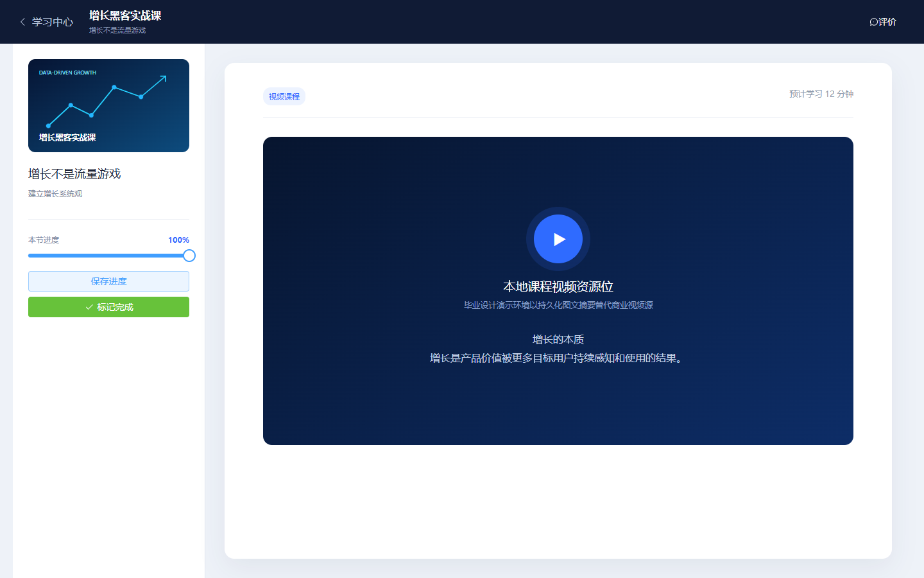The width and height of the screenshot is (924, 578).
Task: Click the 评价 review button
Action: pos(883,22)
